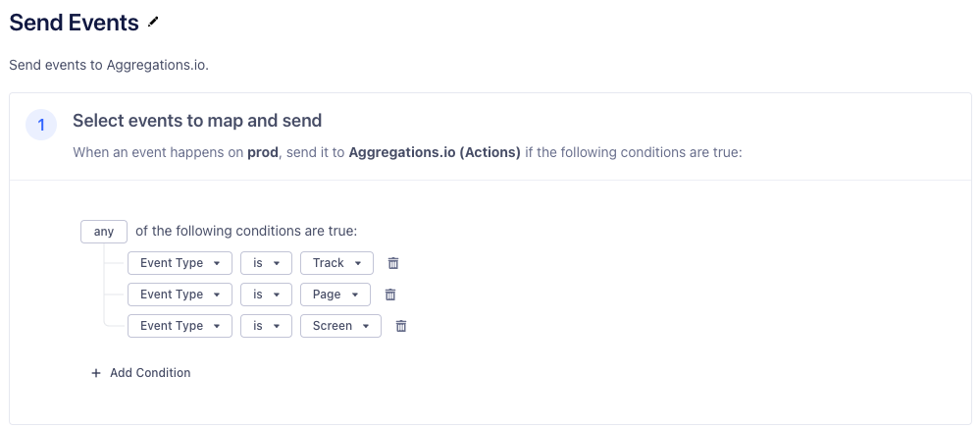Expand Event Type dropdown in the Page row
Screen dimensions: 980x429
[180, 295]
